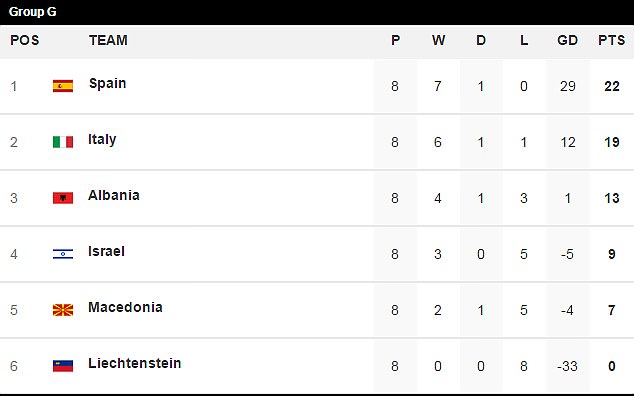The height and width of the screenshot is (396, 634).
Task: Click the TEAM column header
Action: coord(108,40)
